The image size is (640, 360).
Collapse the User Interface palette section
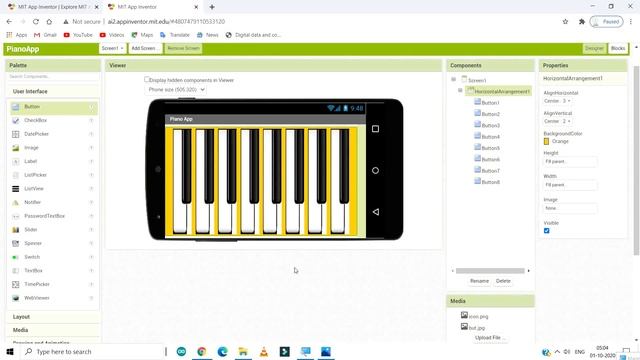click(53, 91)
